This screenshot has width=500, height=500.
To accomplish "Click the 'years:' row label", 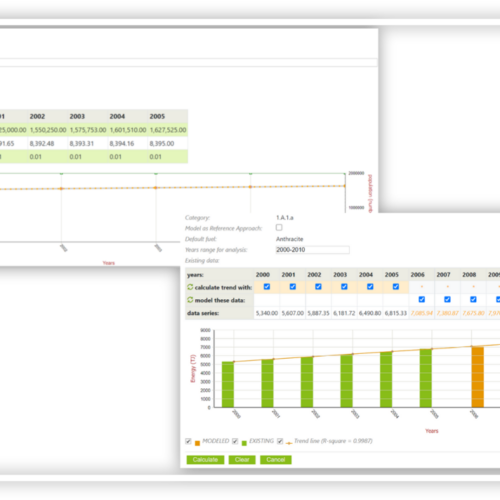I will click(195, 275).
